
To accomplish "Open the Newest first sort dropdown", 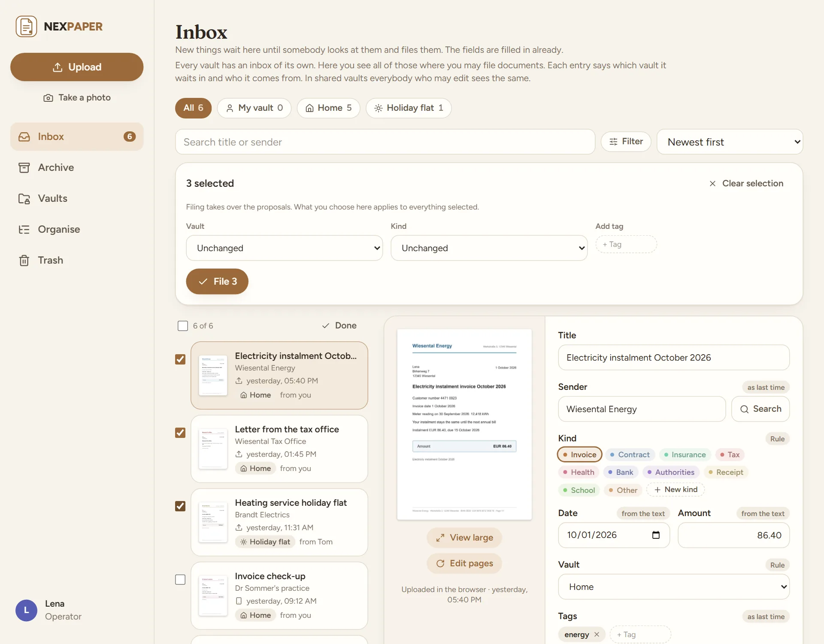I will click(730, 142).
